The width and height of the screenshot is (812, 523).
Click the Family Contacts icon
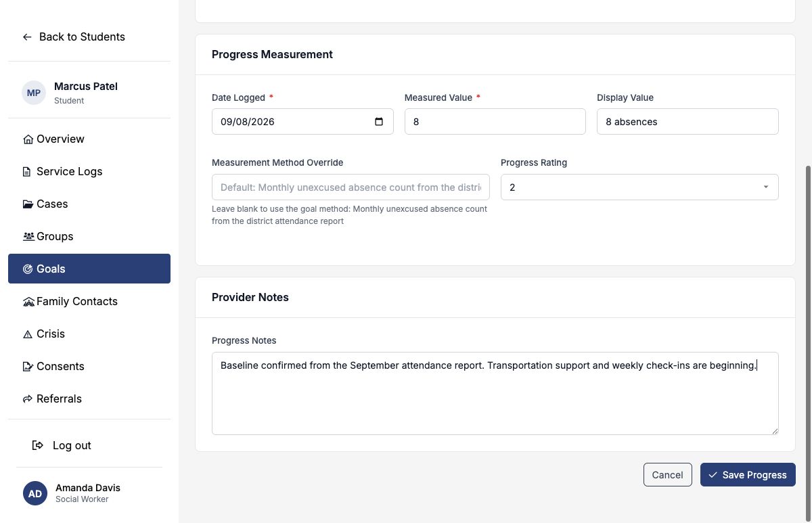point(28,302)
